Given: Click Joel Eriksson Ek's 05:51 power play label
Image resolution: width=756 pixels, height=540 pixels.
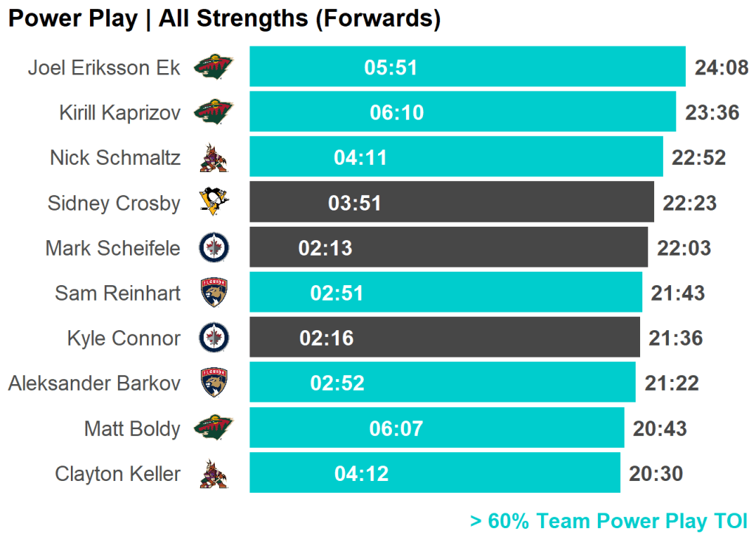Looking at the screenshot, I should [x=391, y=67].
